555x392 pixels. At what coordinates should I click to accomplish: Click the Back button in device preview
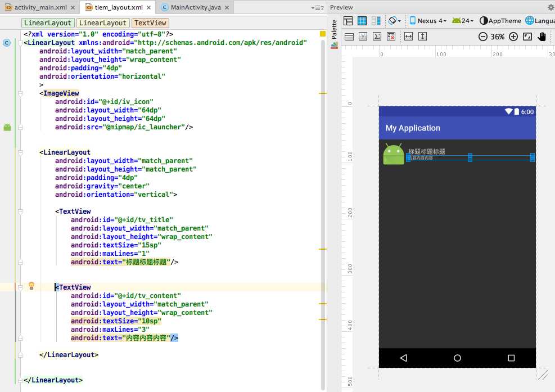tap(404, 358)
